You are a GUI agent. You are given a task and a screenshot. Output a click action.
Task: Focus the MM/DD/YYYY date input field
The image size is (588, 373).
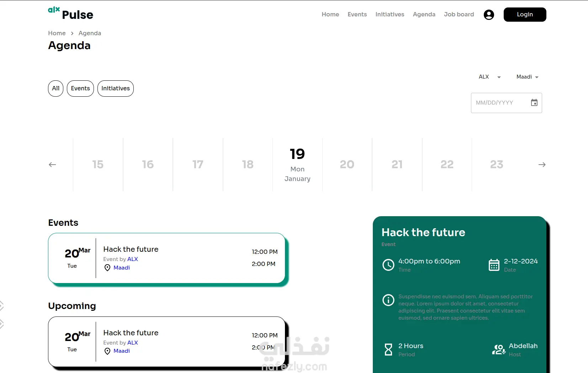[506, 103]
